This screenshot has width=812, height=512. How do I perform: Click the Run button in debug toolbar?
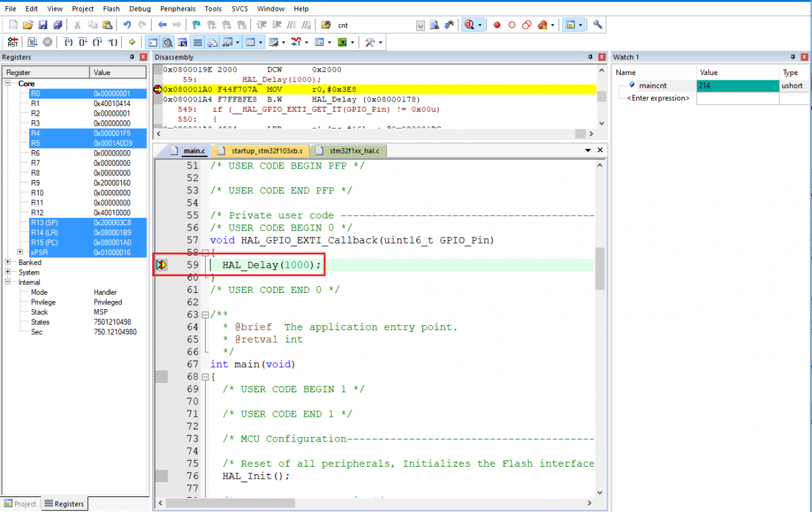point(32,42)
